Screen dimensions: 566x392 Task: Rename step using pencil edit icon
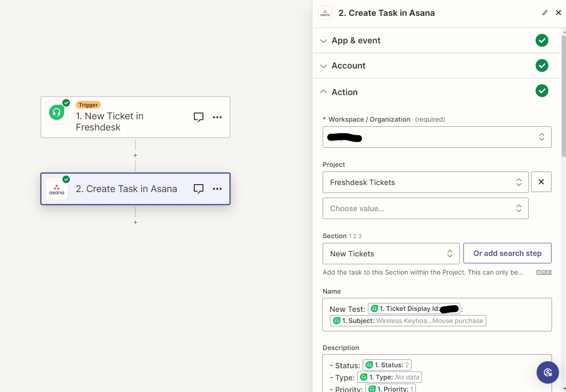tap(545, 13)
